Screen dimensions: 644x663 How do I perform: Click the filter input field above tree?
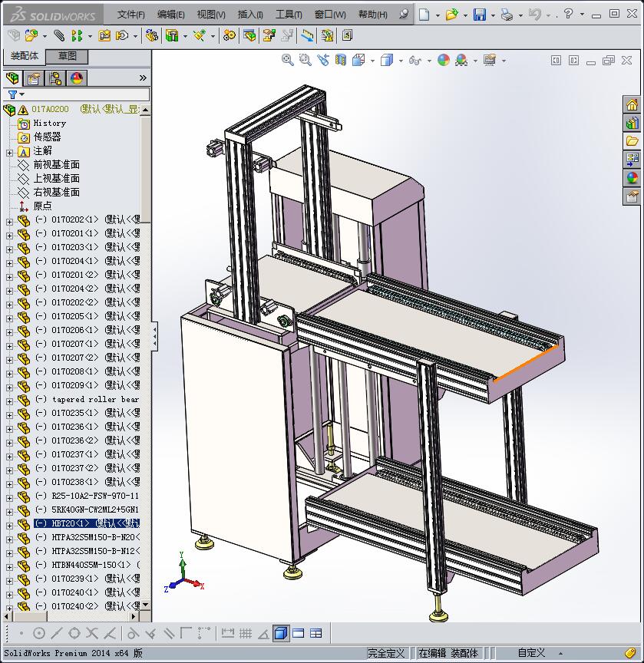(x=84, y=94)
